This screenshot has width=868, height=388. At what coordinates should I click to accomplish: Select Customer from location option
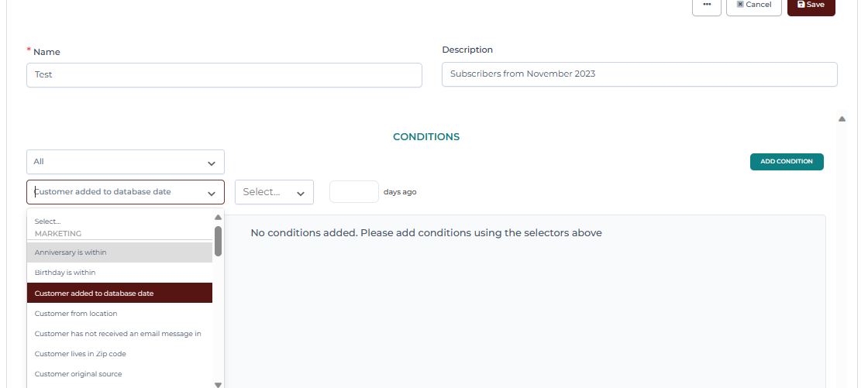coord(119,314)
